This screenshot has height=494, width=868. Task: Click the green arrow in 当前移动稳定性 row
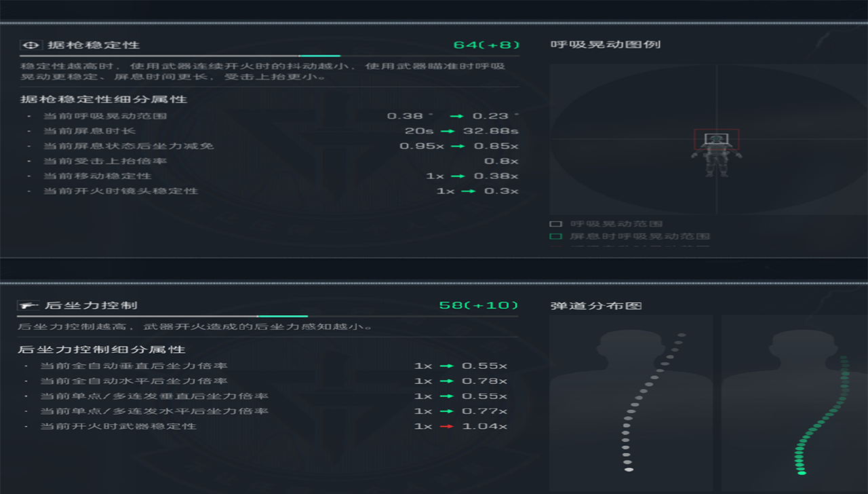[458, 176]
